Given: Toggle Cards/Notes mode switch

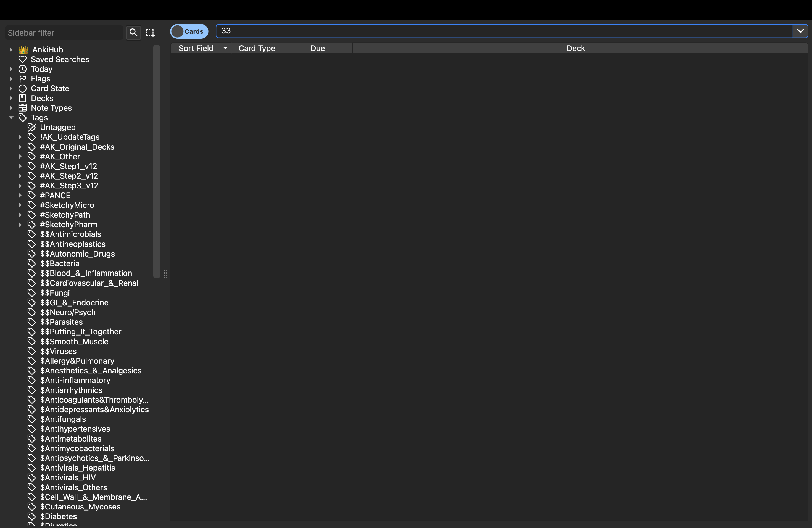Looking at the screenshot, I should coord(189,31).
